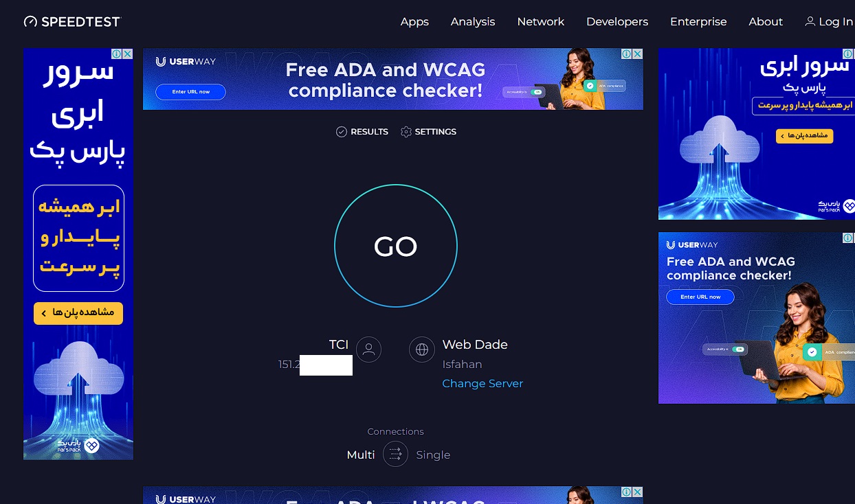The height and width of the screenshot is (504, 855).
Task: Close the left sidebar ParsPack ad
Action: [128, 54]
